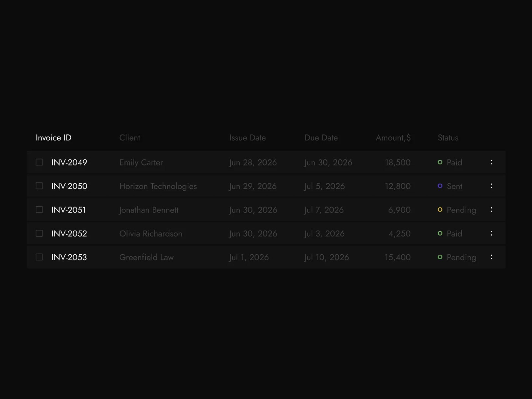
Task: Click the Sent status label
Action: 454,186
